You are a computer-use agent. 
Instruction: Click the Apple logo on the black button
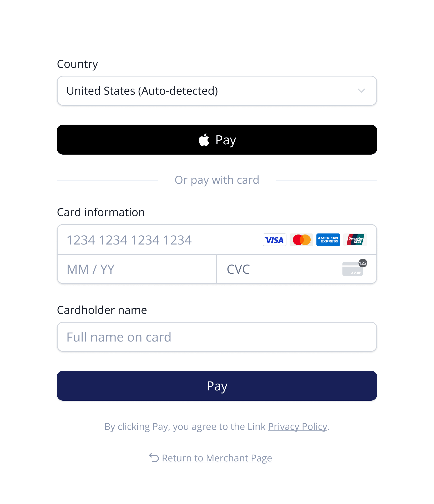coord(204,140)
